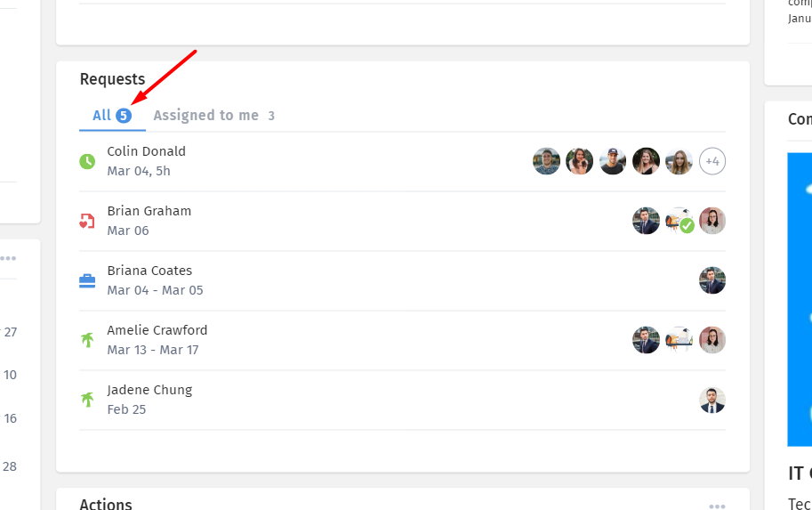This screenshot has width=812, height=510.
Task: Click the green clock icon beside Colin Donald
Action: point(87,162)
